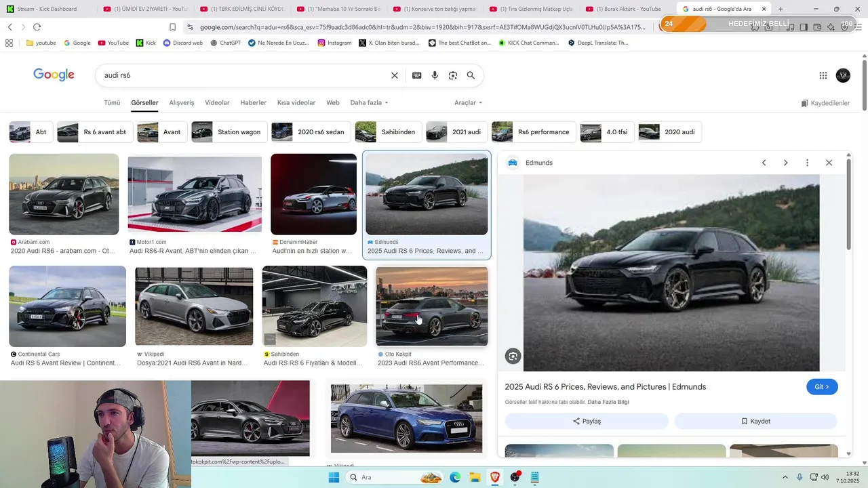Screen dimensions: 868x488
Task: Open the Web results tab
Action: (333, 102)
